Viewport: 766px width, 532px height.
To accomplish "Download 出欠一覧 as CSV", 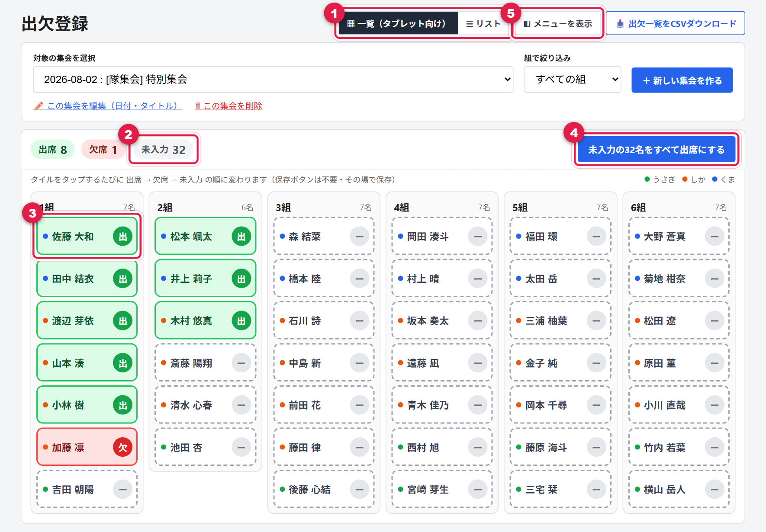I will (x=676, y=23).
